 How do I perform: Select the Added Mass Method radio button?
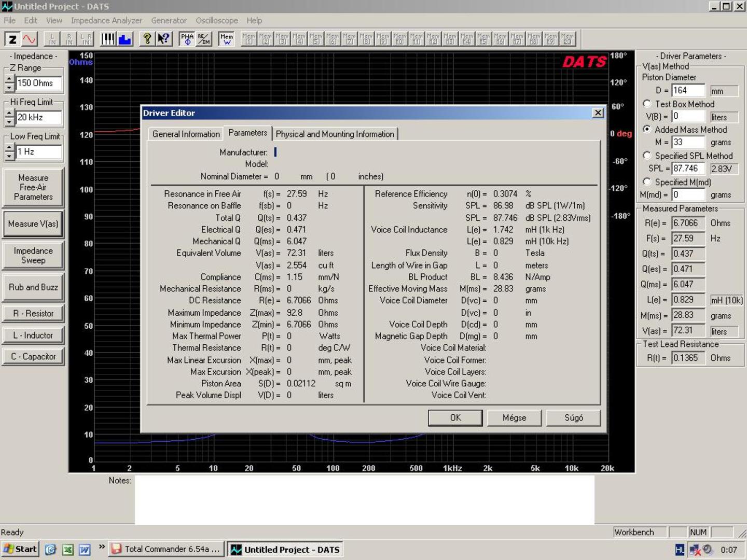[x=647, y=129]
